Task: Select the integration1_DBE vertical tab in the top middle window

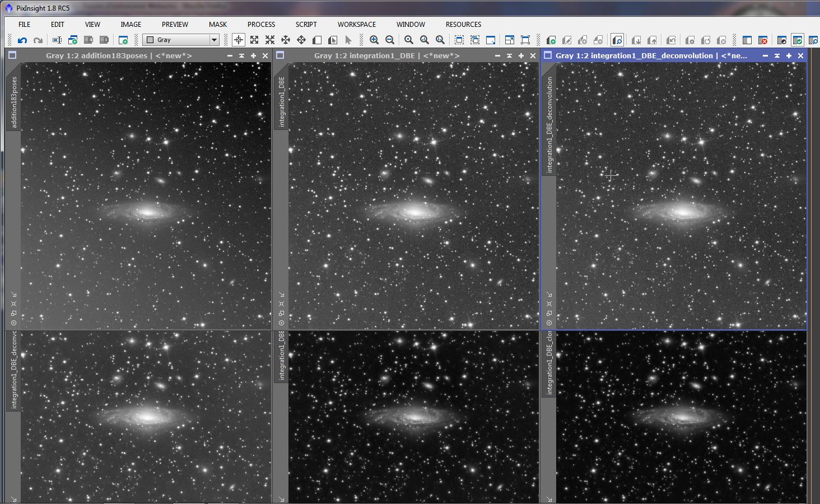Action: click(x=282, y=101)
